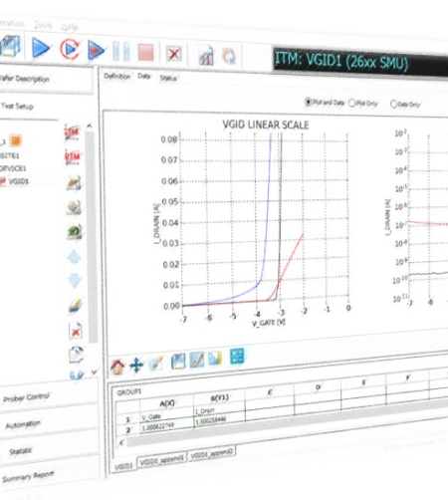Image resolution: width=448 pixels, height=500 pixels.
Task: Click the blue calculator icon below graph
Action: tap(237, 356)
